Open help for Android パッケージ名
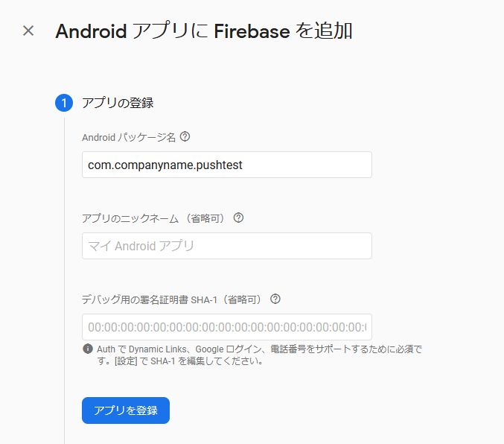The image size is (504, 444). [185, 137]
